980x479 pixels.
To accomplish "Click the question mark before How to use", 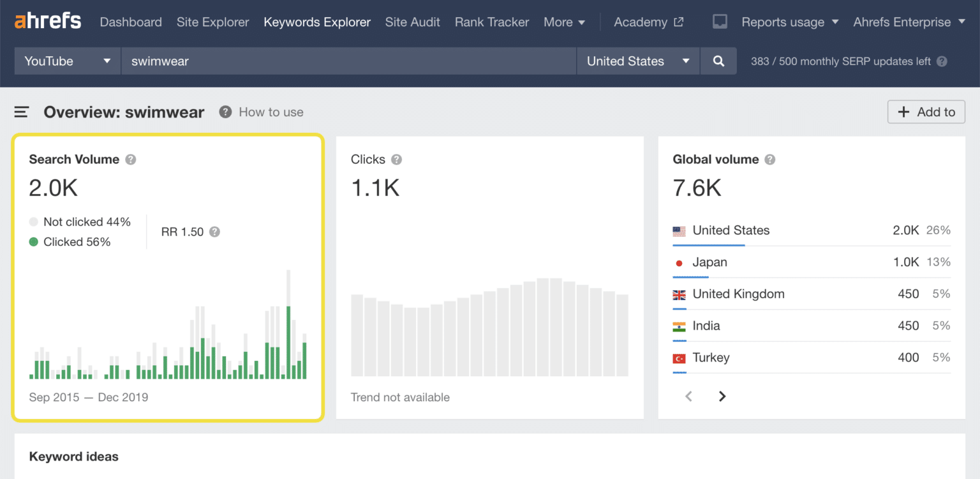I will [225, 112].
